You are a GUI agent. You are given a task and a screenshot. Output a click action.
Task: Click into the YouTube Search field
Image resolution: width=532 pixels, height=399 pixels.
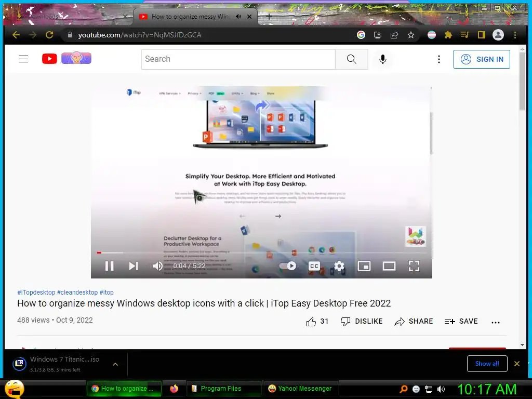[x=238, y=59]
